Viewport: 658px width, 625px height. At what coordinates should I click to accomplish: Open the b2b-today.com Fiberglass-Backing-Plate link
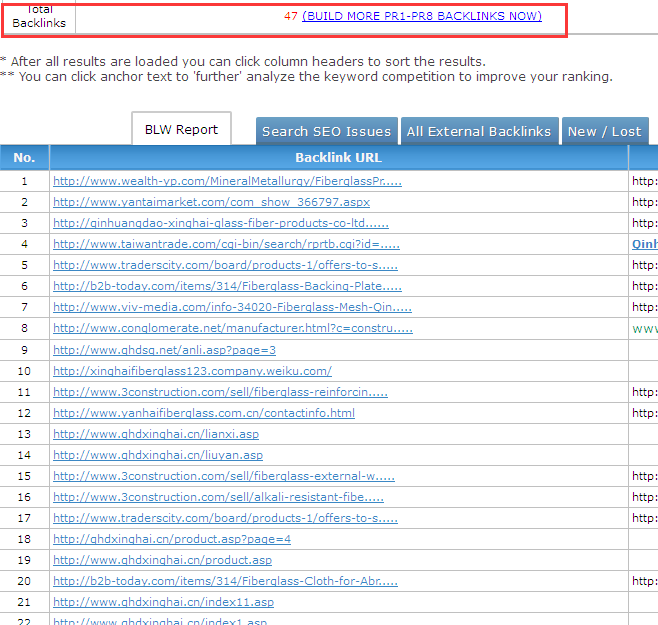pos(225,287)
